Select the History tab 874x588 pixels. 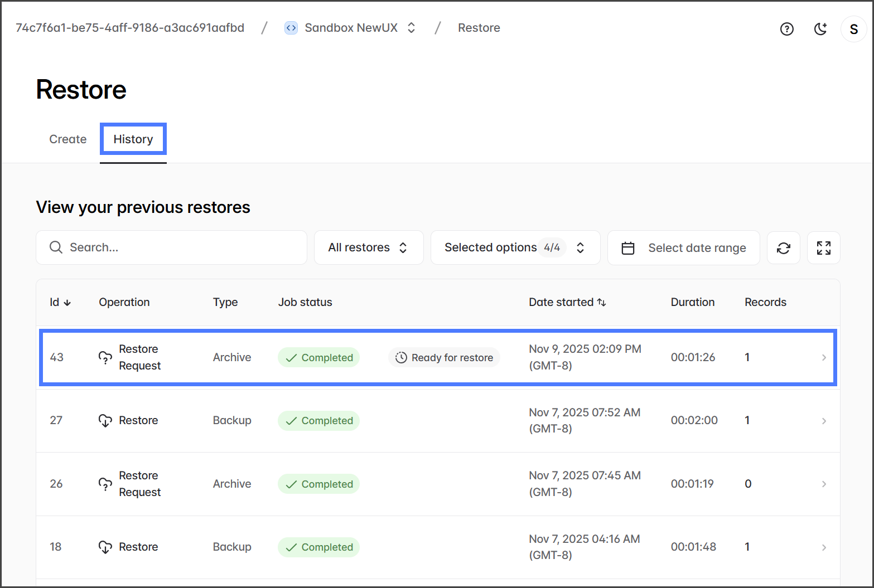[x=133, y=139]
